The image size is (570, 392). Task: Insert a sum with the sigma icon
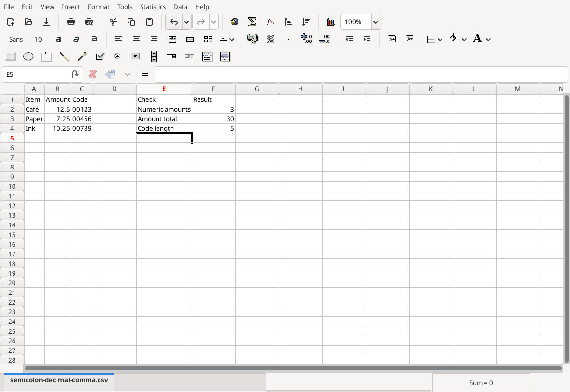coord(252,22)
